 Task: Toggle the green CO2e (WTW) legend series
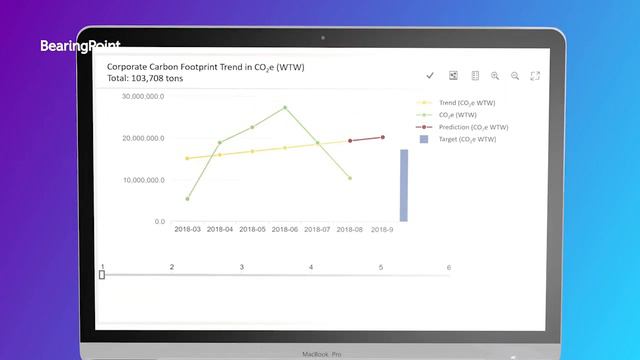447,115
